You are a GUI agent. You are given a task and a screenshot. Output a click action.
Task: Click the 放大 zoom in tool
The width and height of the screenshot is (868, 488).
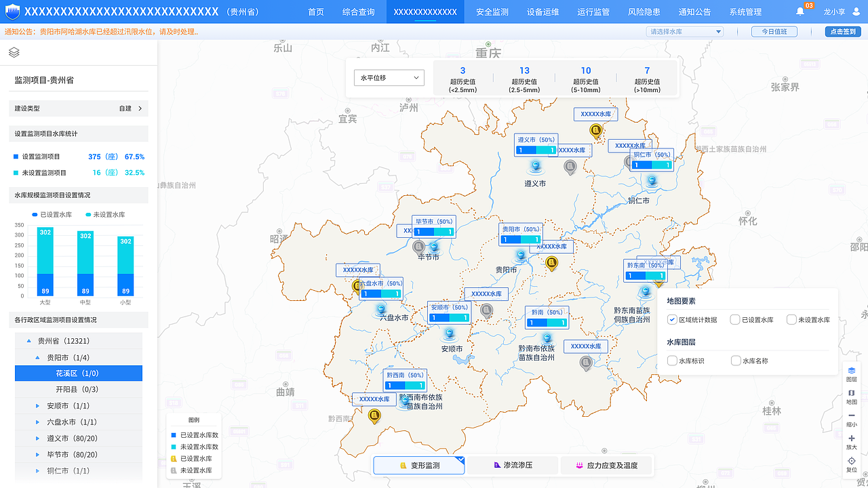tap(851, 442)
